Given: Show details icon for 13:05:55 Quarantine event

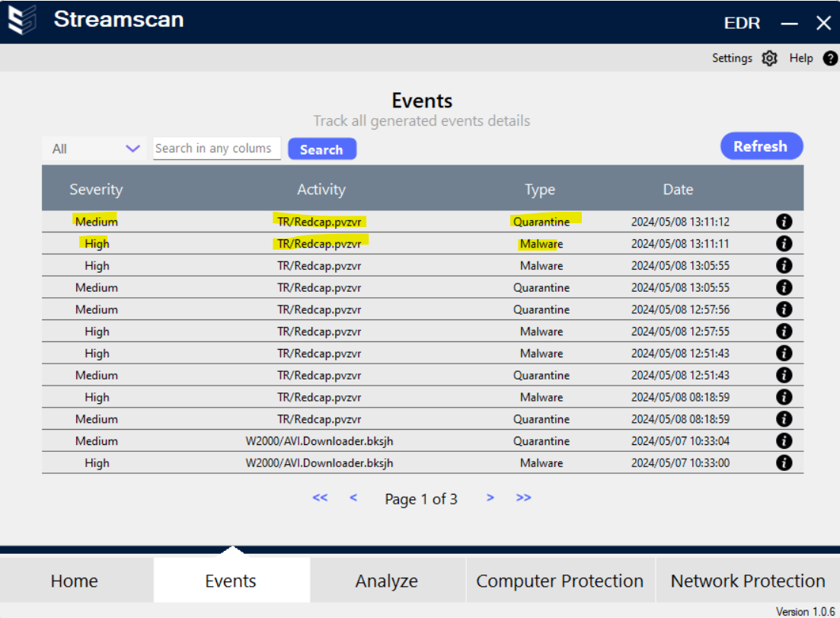Looking at the screenshot, I should [x=784, y=287].
